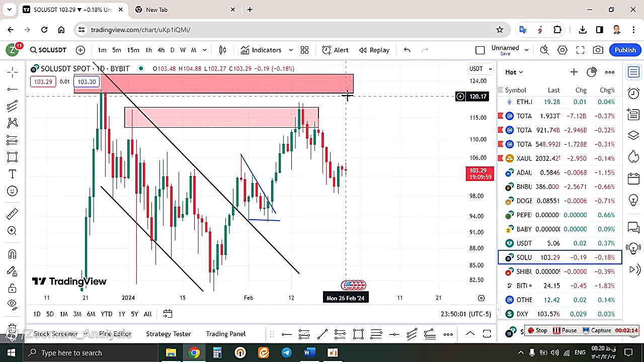The image size is (644, 362).
Task: Switch to 4h timeframe
Action: point(161,50)
